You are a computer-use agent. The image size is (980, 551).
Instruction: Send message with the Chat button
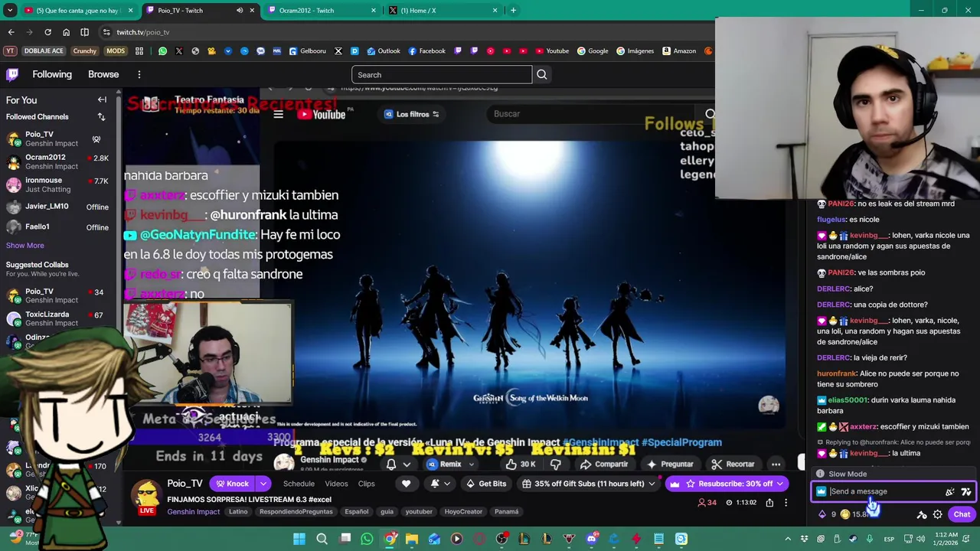click(962, 514)
